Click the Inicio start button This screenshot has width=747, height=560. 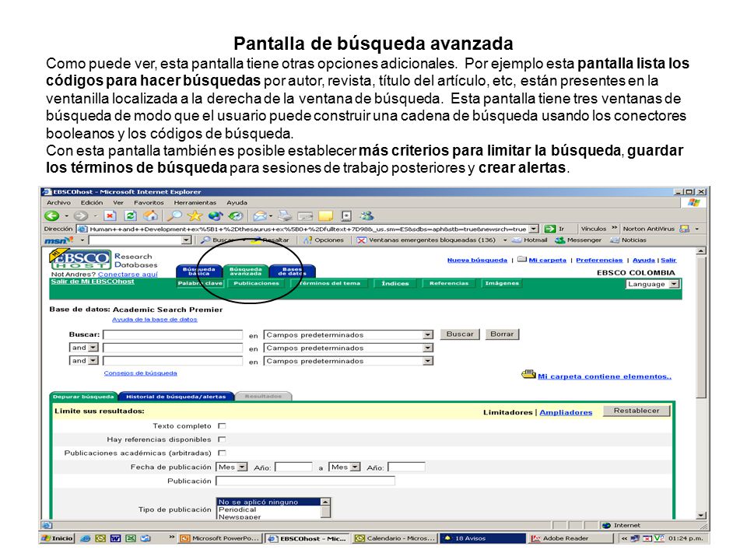(57, 538)
